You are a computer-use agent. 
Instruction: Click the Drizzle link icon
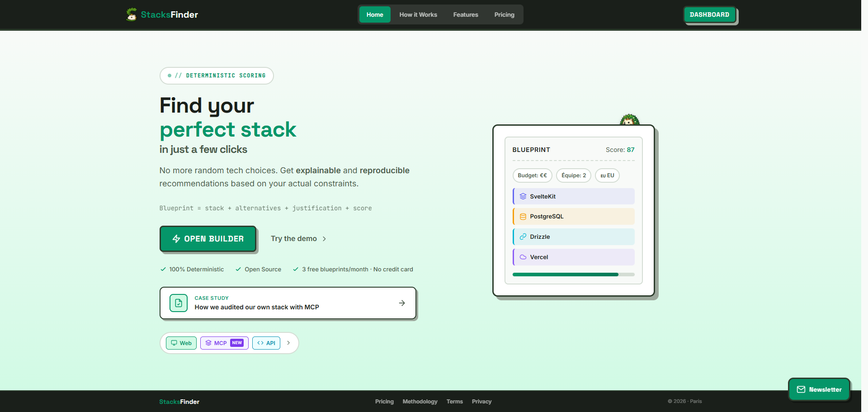523,237
